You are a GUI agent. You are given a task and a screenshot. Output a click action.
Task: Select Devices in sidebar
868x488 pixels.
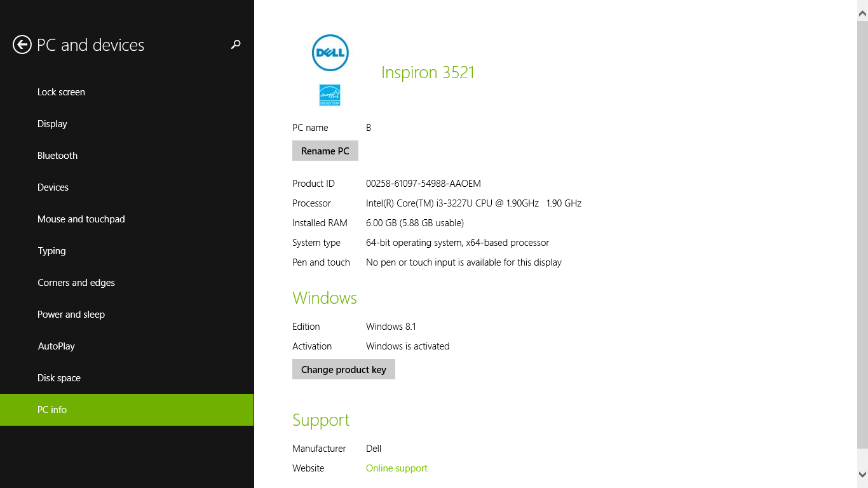pos(127,187)
